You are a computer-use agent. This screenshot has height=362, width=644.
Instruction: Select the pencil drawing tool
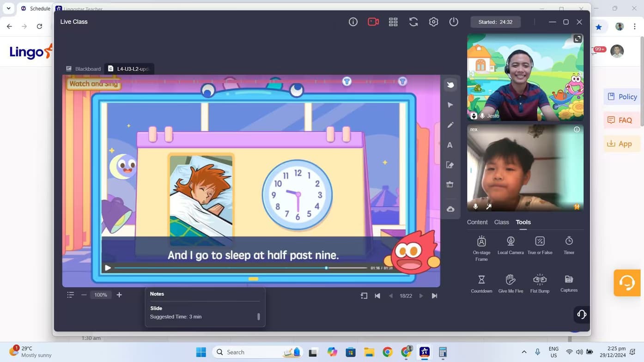[x=450, y=125]
